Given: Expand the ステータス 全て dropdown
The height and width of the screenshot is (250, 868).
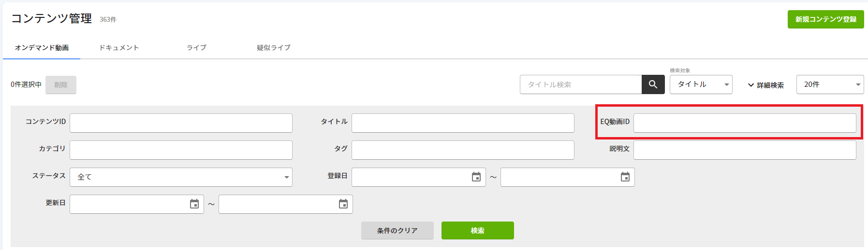Looking at the screenshot, I should [x=181, y=177].
